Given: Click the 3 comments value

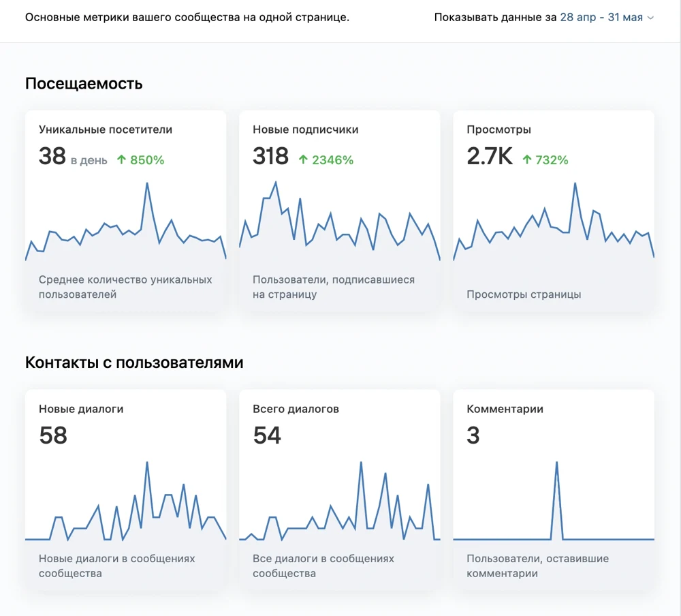Looking at the screenshot, I should click(x=473, y=435).
